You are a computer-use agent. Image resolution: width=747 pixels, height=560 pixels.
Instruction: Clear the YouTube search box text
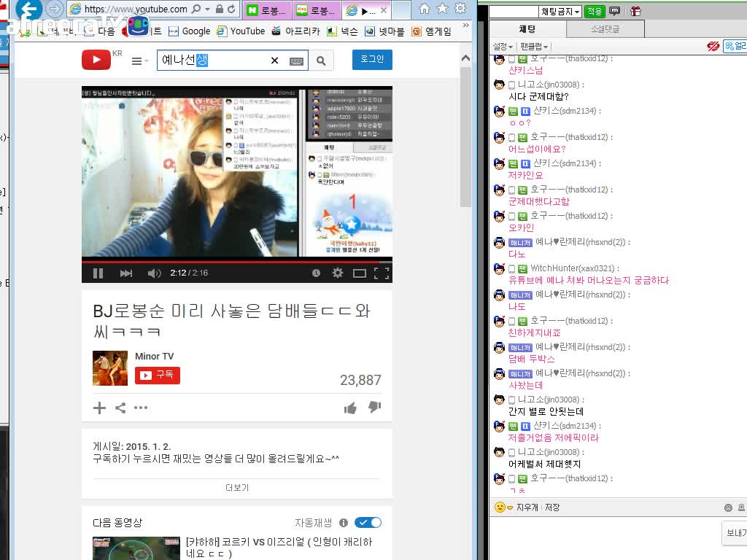point(274,61)
